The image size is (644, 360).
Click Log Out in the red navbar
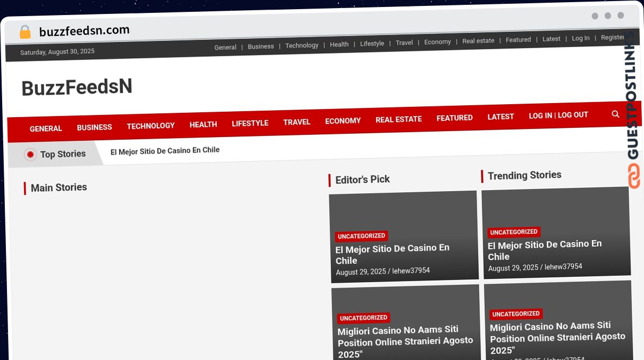(x=573, y=115)
